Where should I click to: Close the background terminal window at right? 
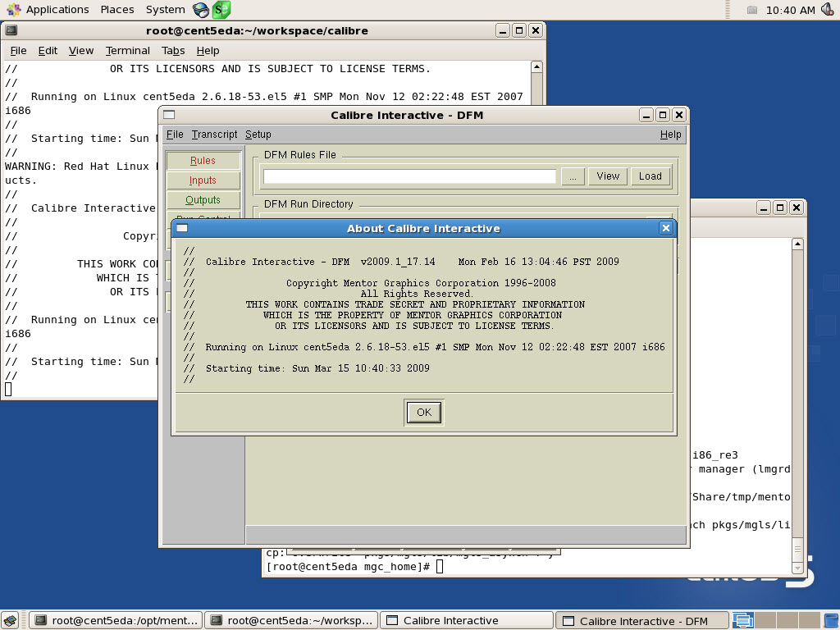tap(797, 208)
